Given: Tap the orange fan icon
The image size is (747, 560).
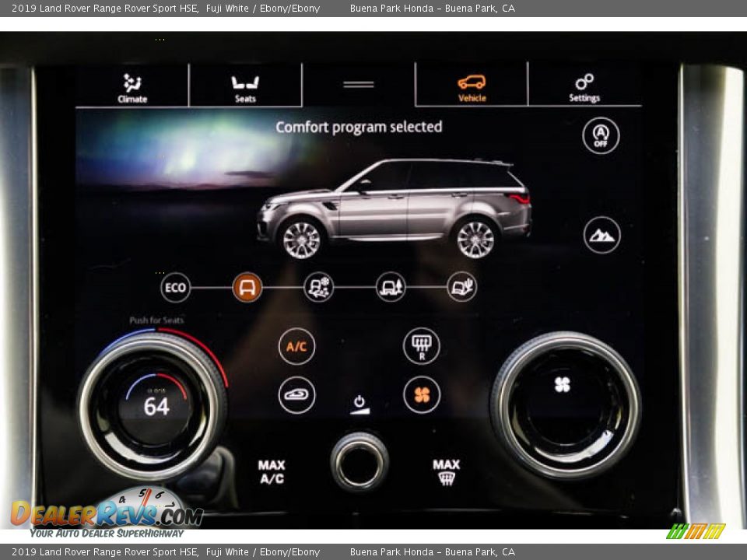Looking at the screenshot, I should pos(421,395).
